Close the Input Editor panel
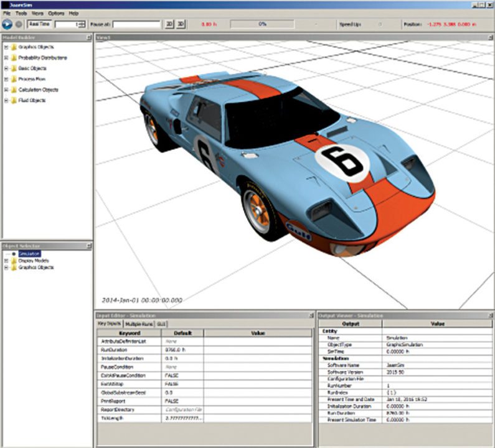The width and height of the screenshot is (495, 448). pyautogui.click(x=311, y=316)
